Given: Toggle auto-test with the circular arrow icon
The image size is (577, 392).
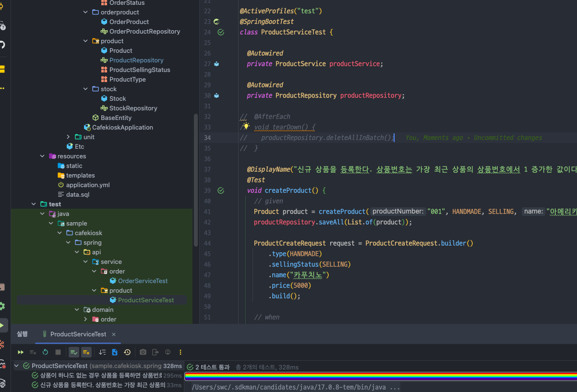Looking at the screenshot, I should pyautogui.click(x=46, y=352).
